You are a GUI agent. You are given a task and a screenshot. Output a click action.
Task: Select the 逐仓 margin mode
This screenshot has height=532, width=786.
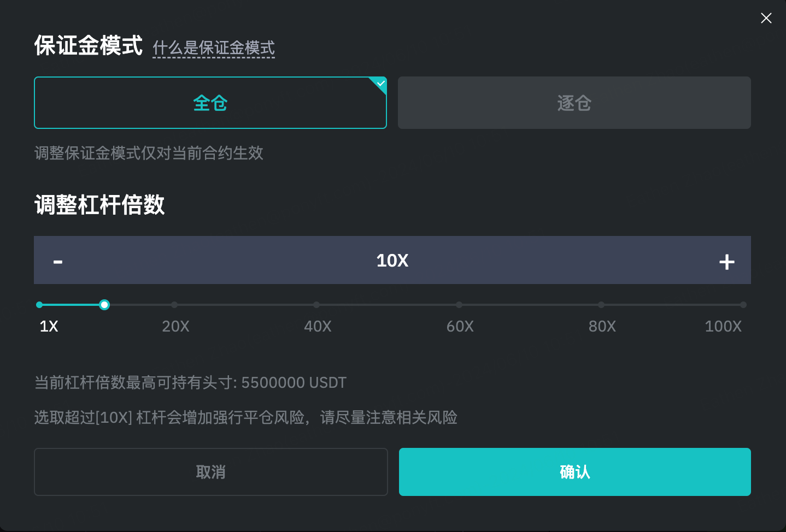tap(574, 103)
